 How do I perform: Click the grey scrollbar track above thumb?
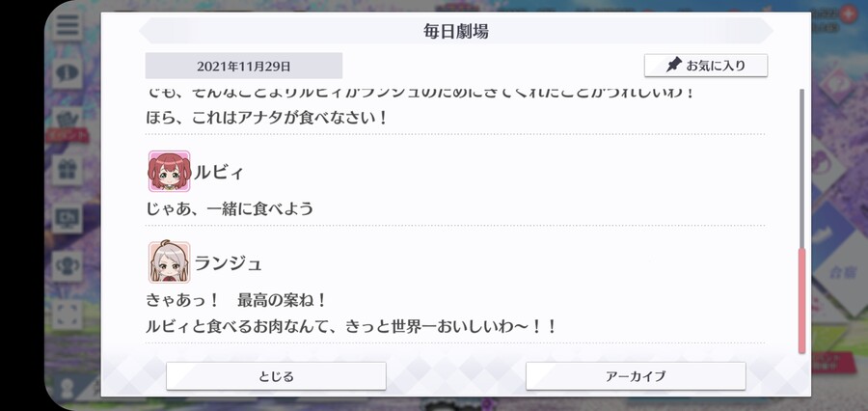[801, 169]
